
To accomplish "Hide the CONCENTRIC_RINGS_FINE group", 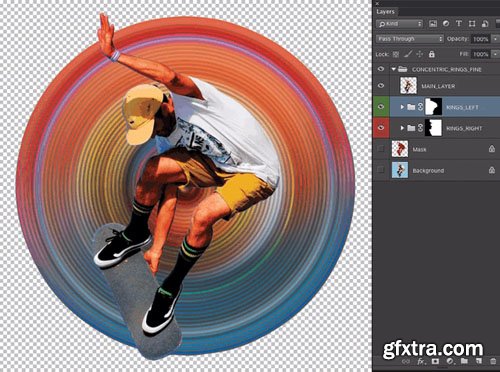I will (381, 69).
